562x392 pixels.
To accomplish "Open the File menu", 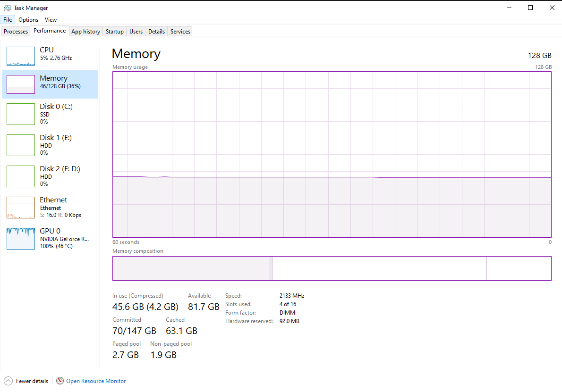I will pyautogui.click(x=8, y=20).
